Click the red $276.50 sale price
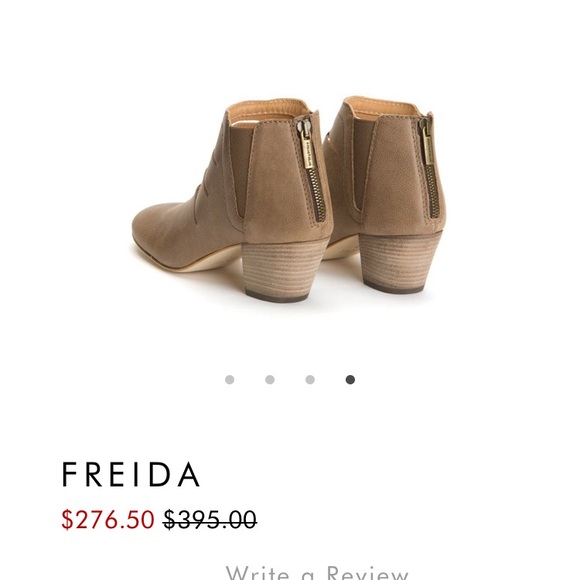The width and height of the screenshot is (580, 580). [108, 519]
